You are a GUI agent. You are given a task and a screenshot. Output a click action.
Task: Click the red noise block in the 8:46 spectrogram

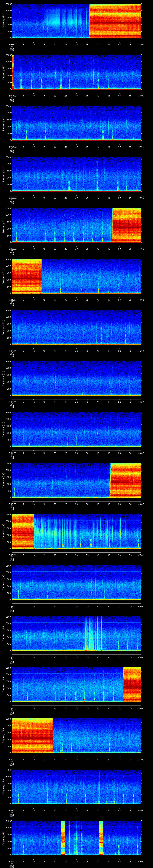pos(23,531)
